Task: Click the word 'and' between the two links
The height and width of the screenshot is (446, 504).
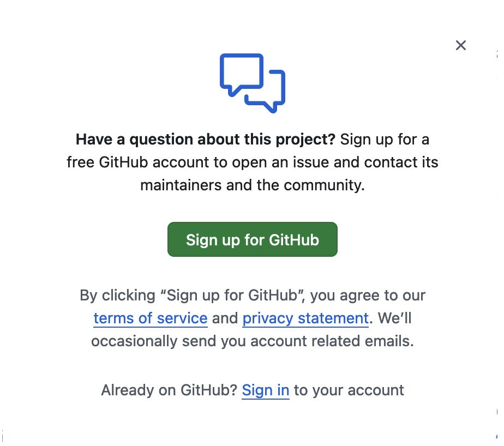Action: tap(225, 318)
